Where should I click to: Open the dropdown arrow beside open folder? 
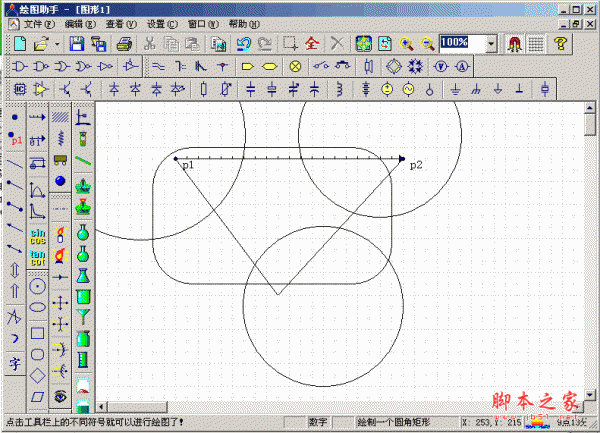57,44
